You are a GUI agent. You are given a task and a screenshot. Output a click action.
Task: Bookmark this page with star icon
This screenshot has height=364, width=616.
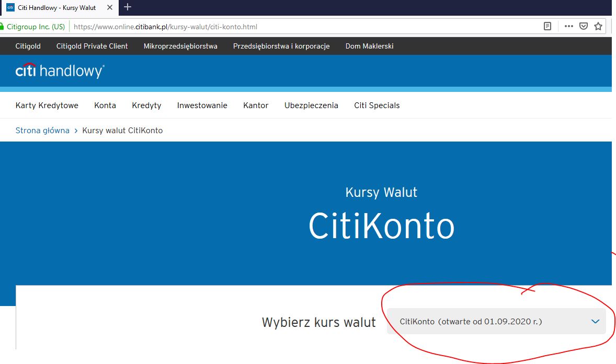[x=598, y=26]
